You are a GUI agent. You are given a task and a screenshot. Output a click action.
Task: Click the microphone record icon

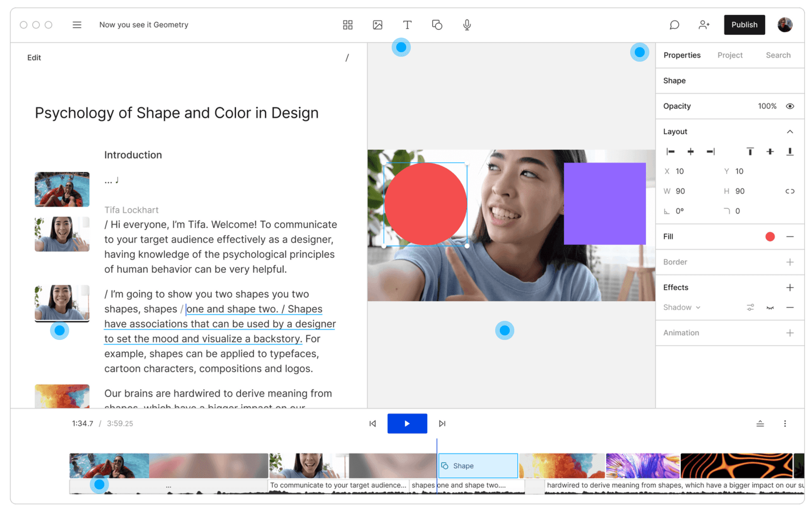point(467,25)
